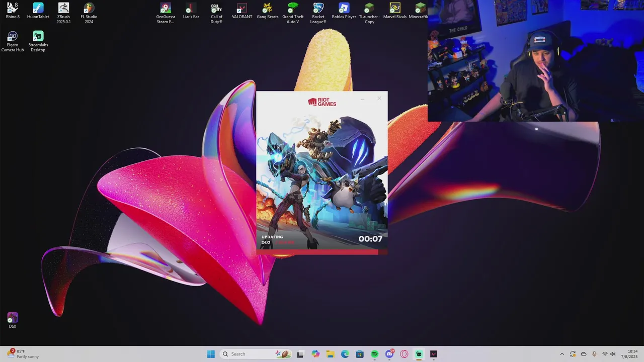Select the ZBrush 2025.0.1 desktop icon
The height and width of the screenshot is (362, 644).
pyautogui.click(x=63, y=13)
